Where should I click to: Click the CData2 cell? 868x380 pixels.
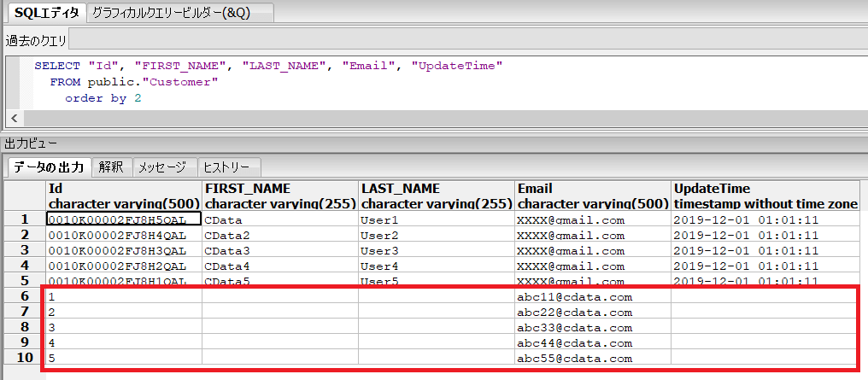click(x=280, y=235)
